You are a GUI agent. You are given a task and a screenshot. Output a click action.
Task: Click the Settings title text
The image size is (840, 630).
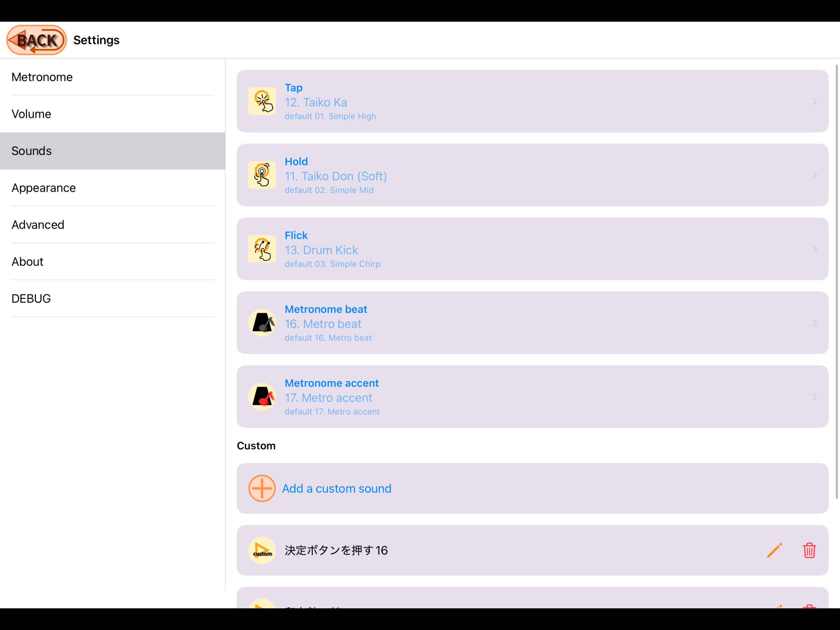pos(96,40)
